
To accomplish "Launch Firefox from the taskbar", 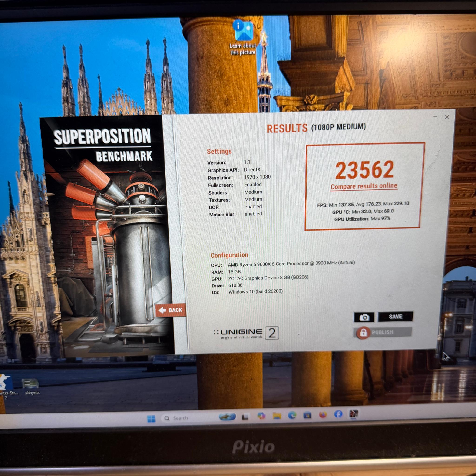I will [x=323, y=415].
